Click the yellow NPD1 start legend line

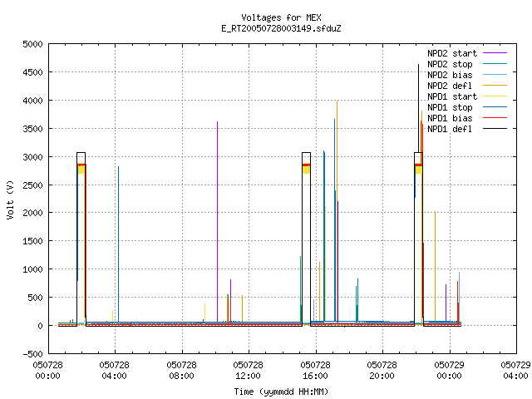coord(495,96)
